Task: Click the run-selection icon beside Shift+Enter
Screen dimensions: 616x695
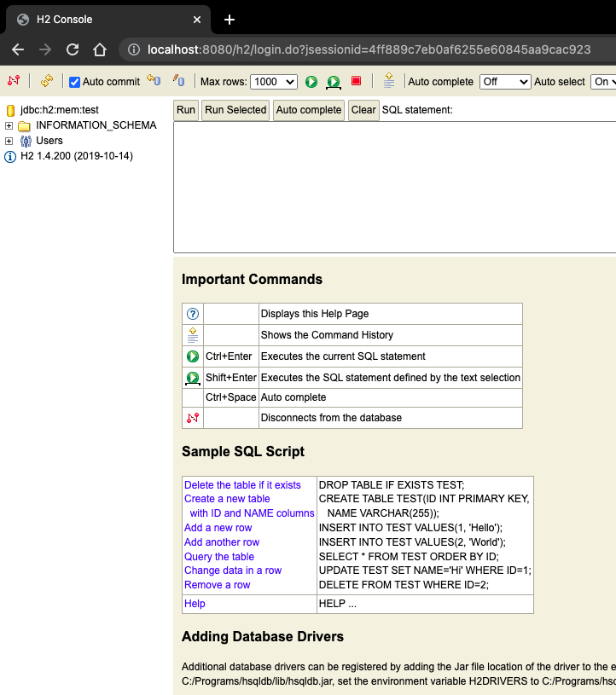Action: (193, 378)
